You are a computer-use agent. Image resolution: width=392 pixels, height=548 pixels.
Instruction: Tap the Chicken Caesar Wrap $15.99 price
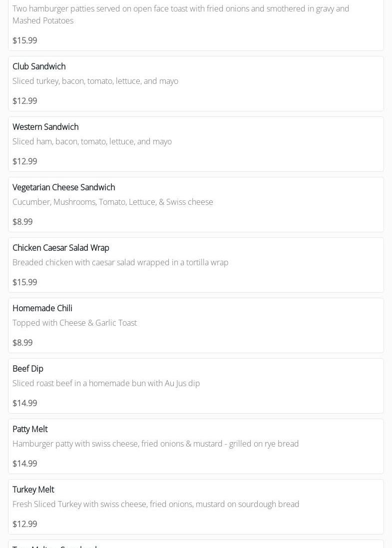(x=24, y=282)
